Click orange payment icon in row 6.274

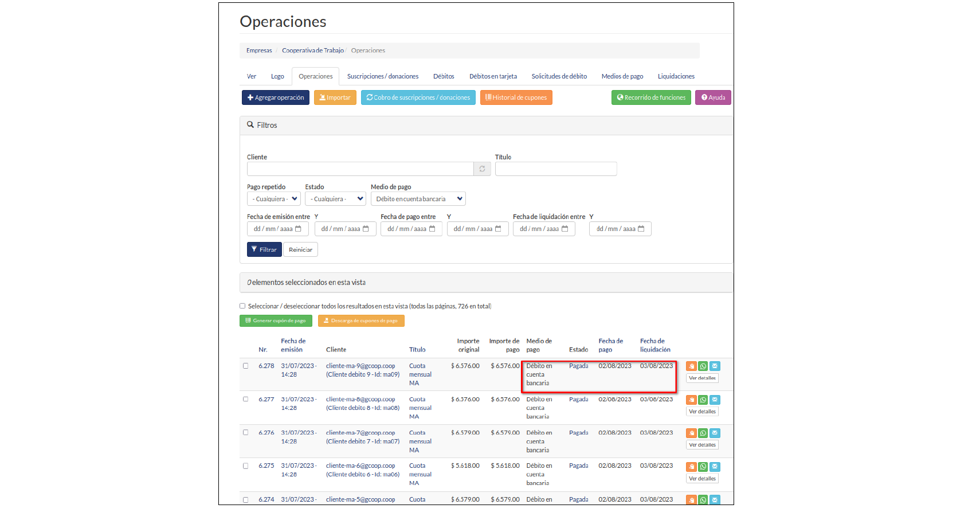tap(691, 500)
